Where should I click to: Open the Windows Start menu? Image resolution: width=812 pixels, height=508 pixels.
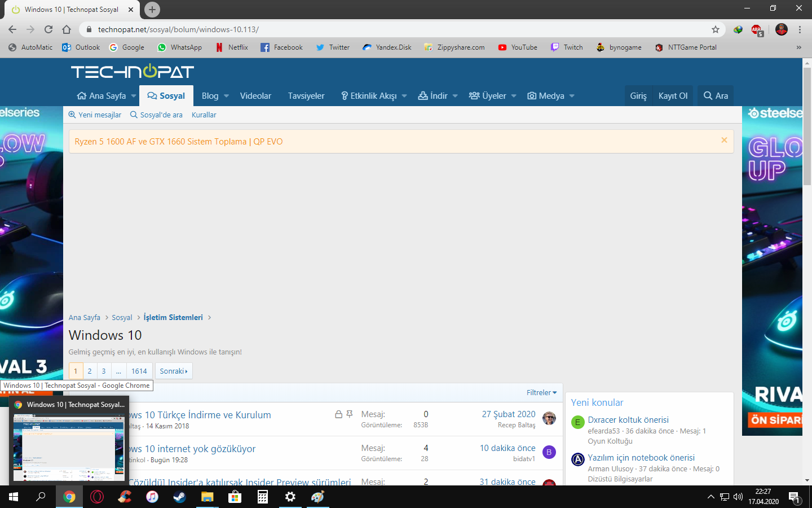pos(14,497)
